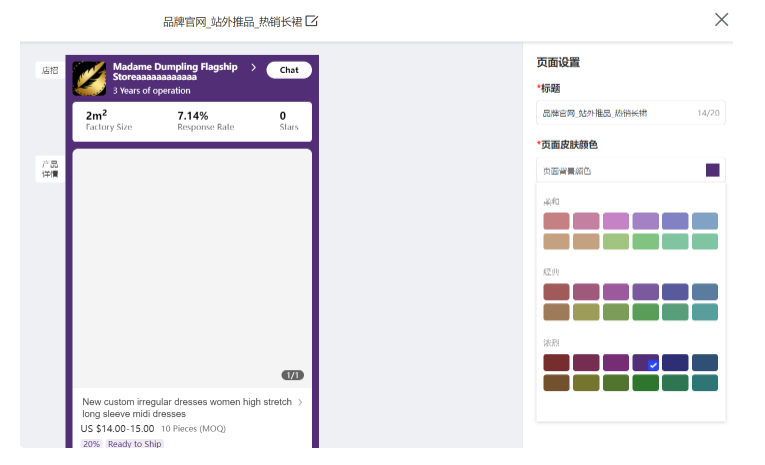Pick the first soft pink-red swatch
Image resolution: width=765 pixels, height=465 pixels.
(556, 221)
